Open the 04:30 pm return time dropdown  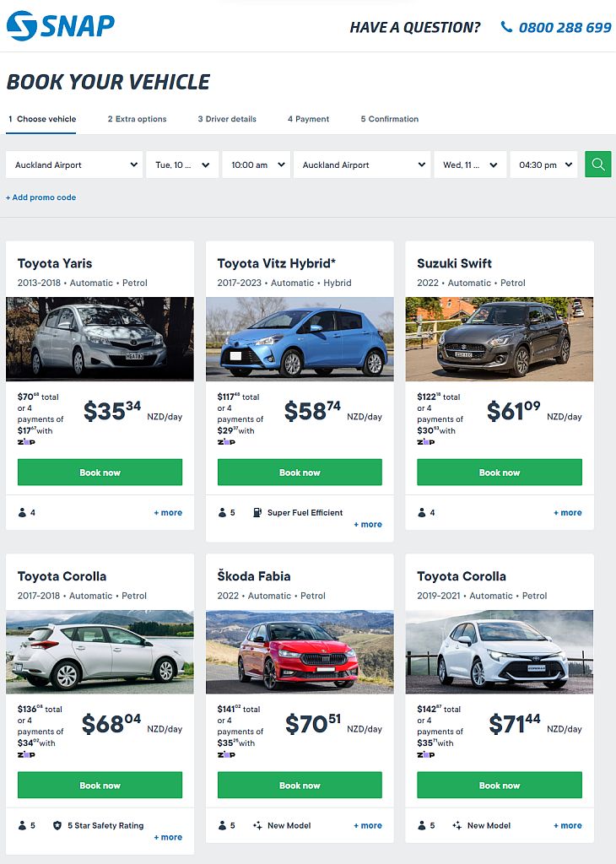[543, 164]
